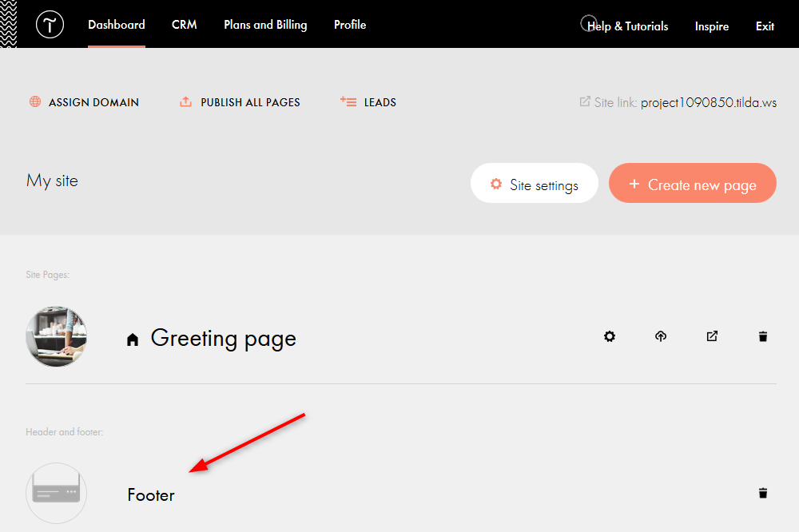799x532 pixels.
Task: Open Site settings button
Action: 535,184
